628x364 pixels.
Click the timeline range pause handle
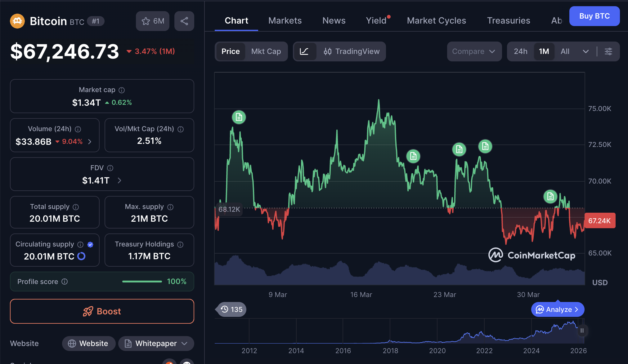click(x=582, y=331)
